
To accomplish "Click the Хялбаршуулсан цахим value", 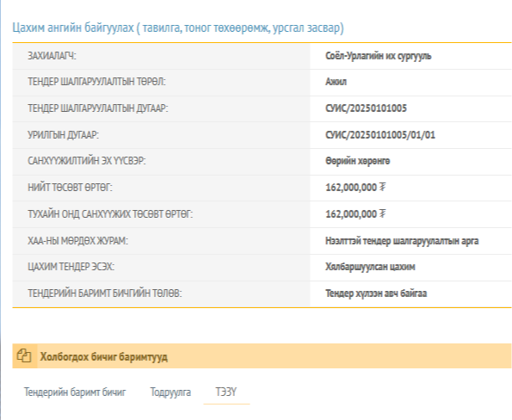I will [x=370, y=267].
